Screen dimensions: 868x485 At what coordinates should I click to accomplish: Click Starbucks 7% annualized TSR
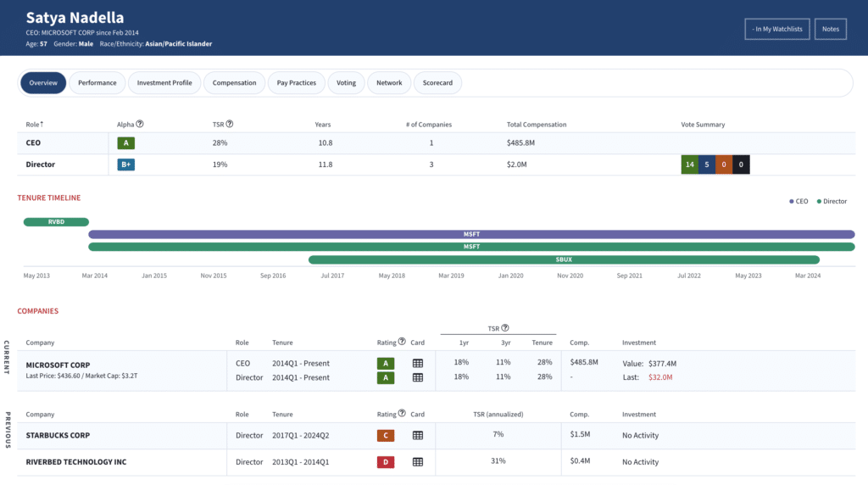click(498, 434)
